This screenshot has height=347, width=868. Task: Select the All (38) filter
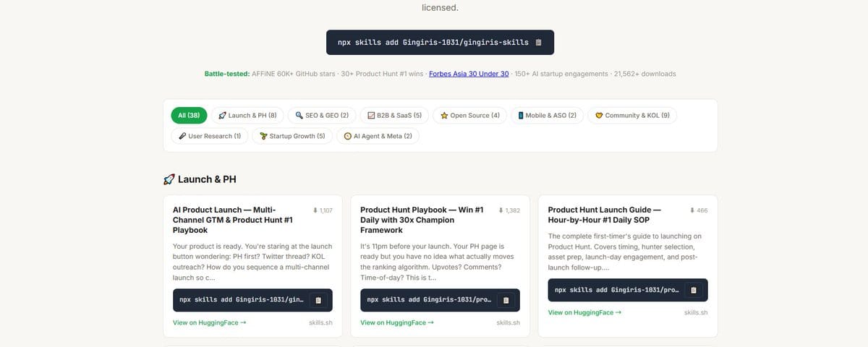coord(189,115)
